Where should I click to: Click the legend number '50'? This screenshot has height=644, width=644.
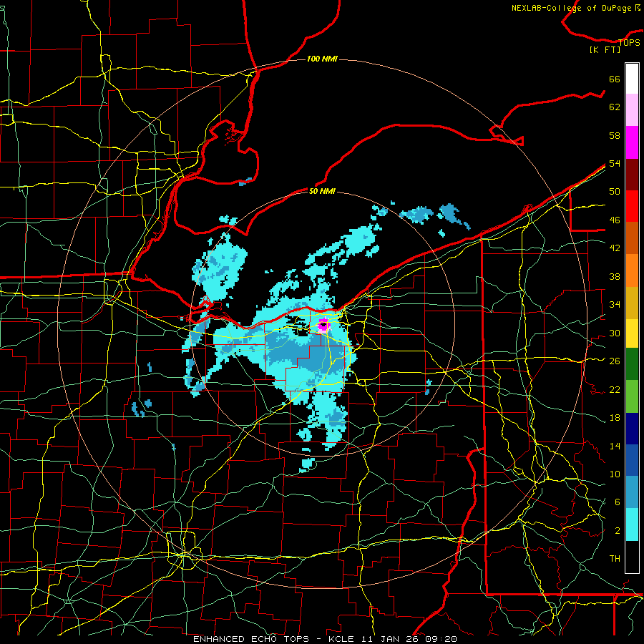click(615, 191)
